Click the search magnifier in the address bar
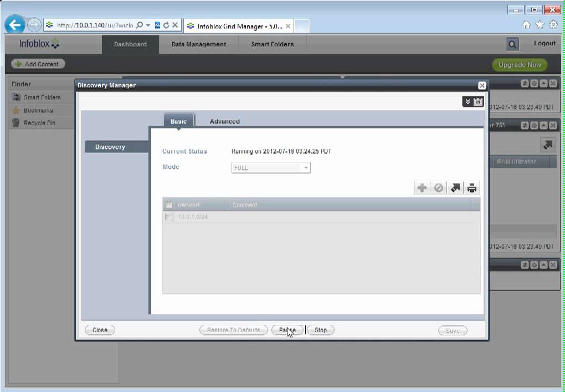This screenshot has height=392, width=565. tap(140, 25)
